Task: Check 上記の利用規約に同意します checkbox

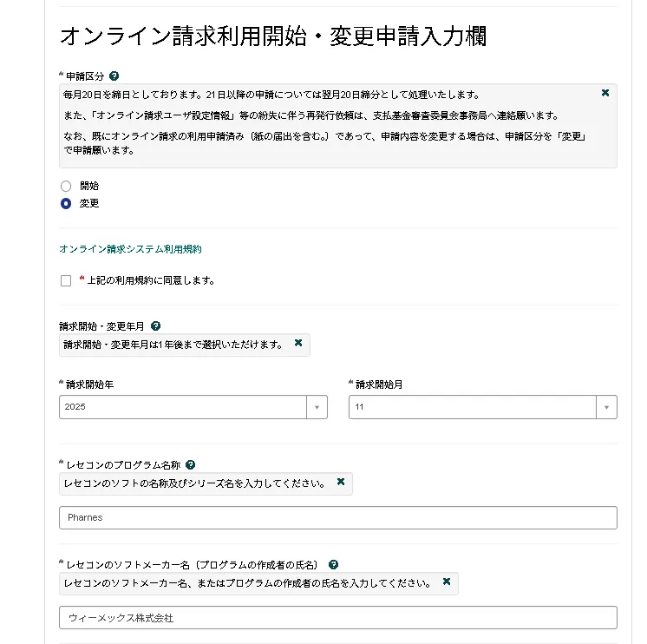Action: (x=66, y=280)
